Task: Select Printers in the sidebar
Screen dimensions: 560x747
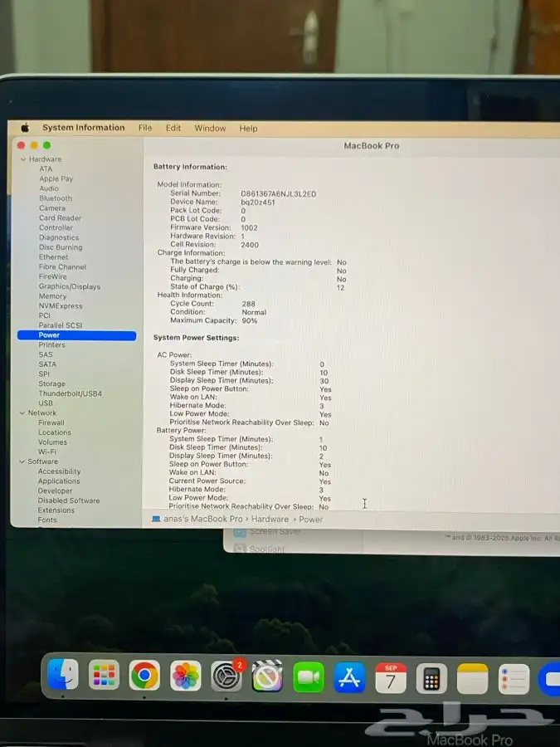Action: click(x=52, y=345)
